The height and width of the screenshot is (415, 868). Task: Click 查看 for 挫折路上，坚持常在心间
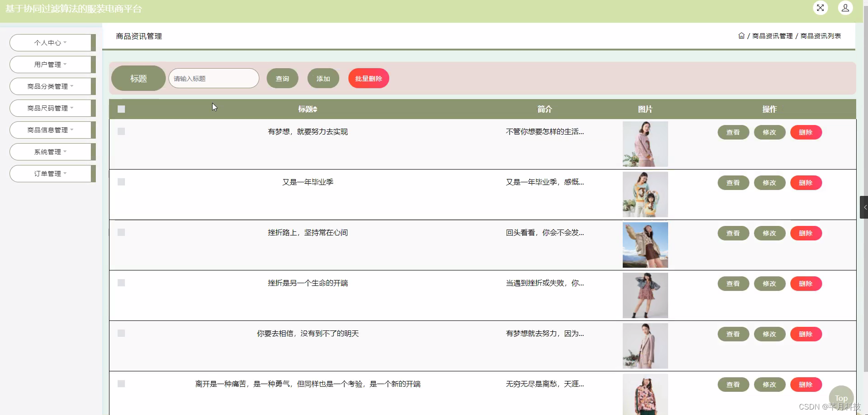(733, 233)
